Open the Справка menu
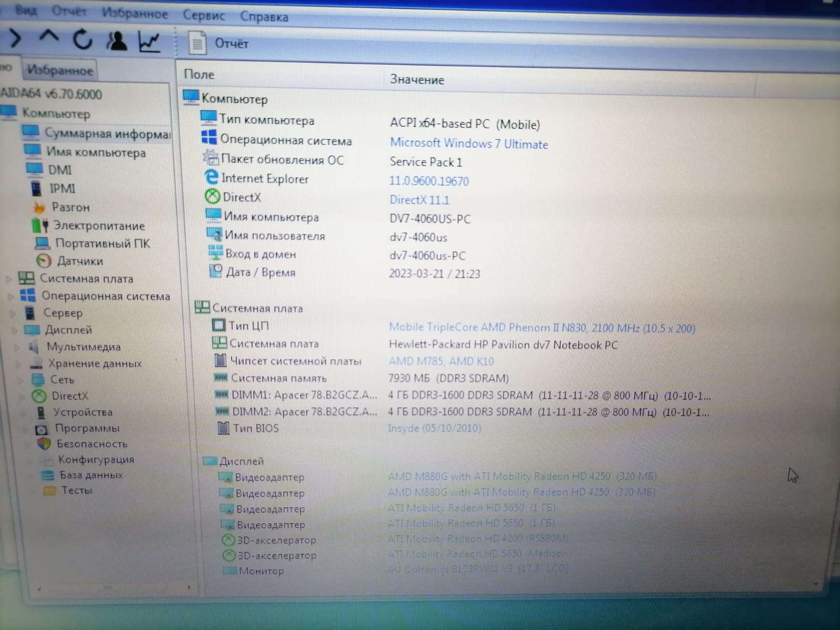The width and height of the screenshot is (840, 630). click(264, 17)
